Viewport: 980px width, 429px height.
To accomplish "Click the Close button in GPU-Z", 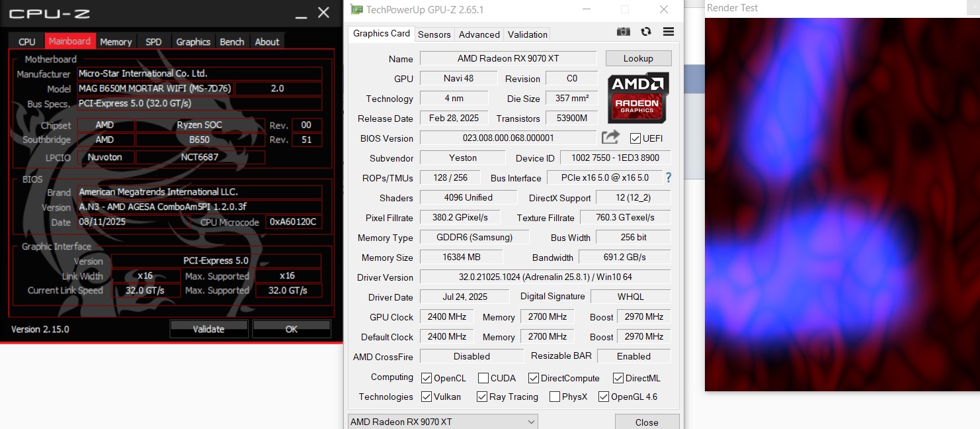I will pos(647,422).
